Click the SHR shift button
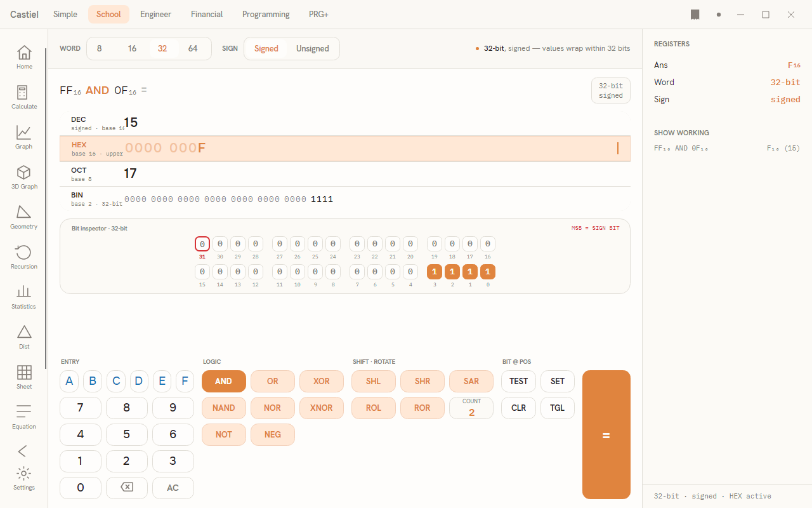The image size is (812, 508). (x=422, y=381)
